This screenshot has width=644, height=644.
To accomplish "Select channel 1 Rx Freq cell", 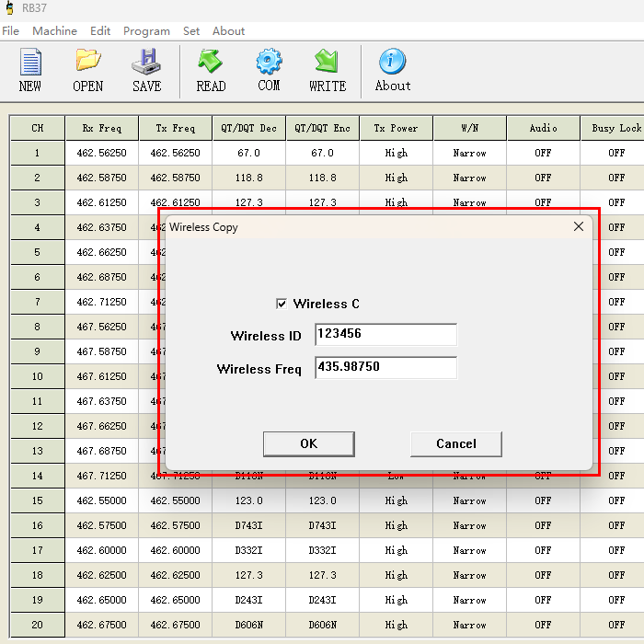I will [x=101, y=154].
